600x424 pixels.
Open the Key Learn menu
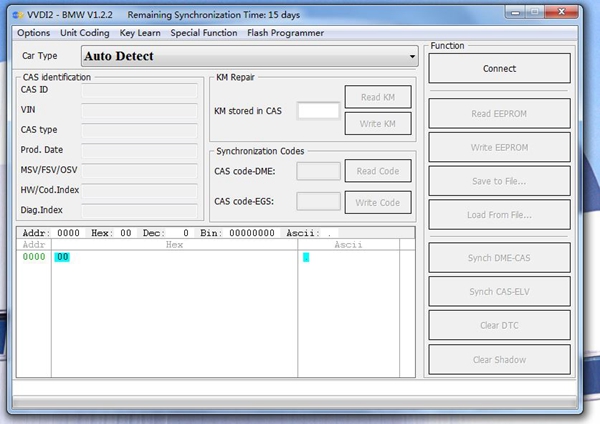(x=140, y=33)
